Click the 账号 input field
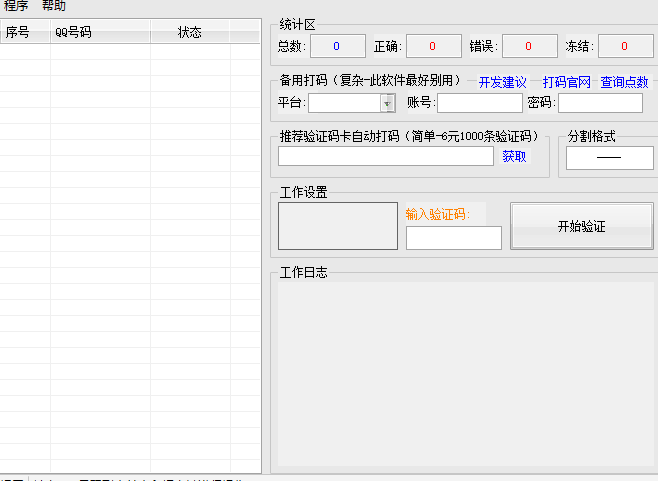This screenshot has width=658, height=481. tap(479, 103)
